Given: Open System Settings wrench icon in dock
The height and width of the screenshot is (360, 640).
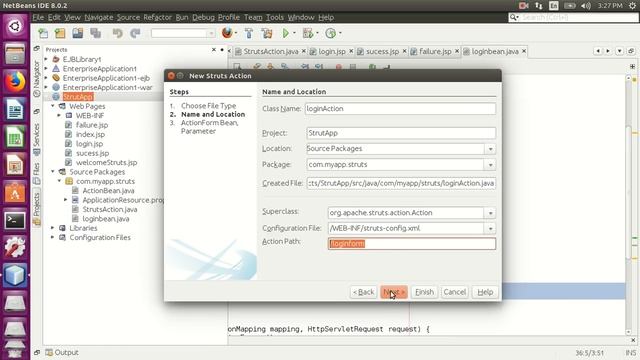Looking at the screenshot, I should click(x=15, y=247).
